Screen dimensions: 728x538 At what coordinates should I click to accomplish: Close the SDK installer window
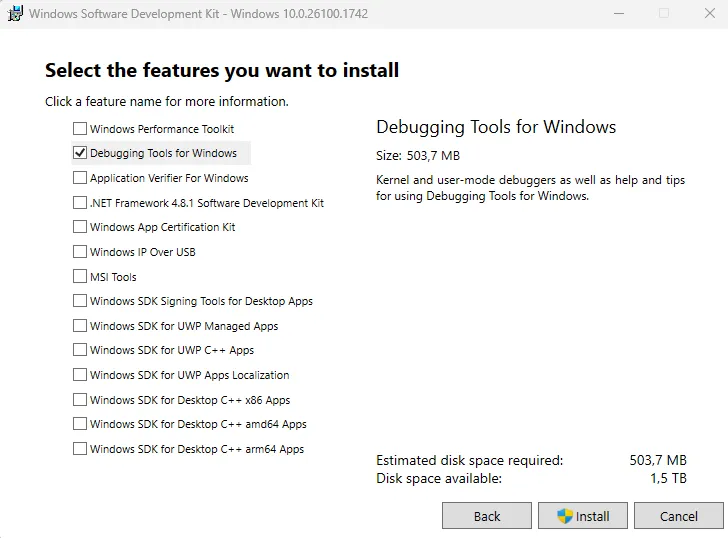click(x=710, y=13)
